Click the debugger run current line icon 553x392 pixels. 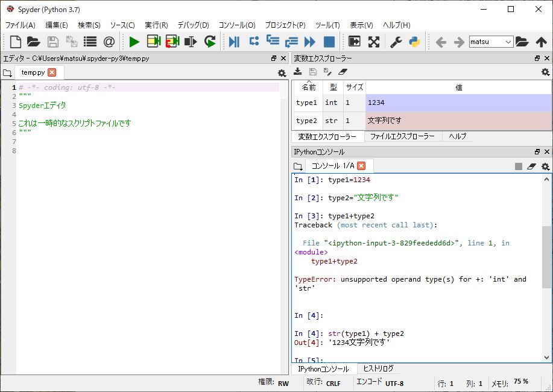pyautogui.click(x=254, y=41)
